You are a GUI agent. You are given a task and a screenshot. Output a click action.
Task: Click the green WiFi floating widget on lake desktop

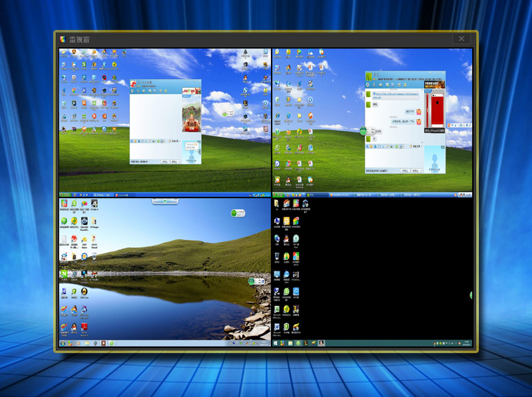click(238, 213)
